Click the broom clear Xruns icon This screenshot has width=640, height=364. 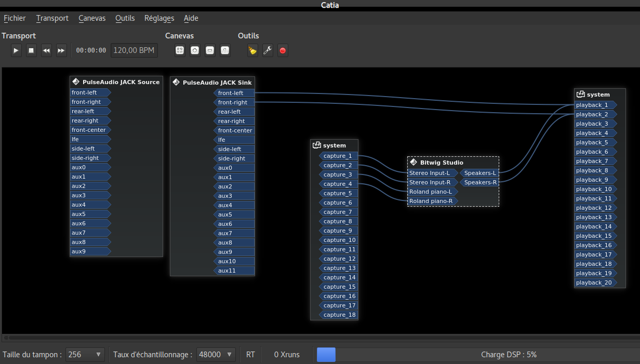click(x=252, y=50)
